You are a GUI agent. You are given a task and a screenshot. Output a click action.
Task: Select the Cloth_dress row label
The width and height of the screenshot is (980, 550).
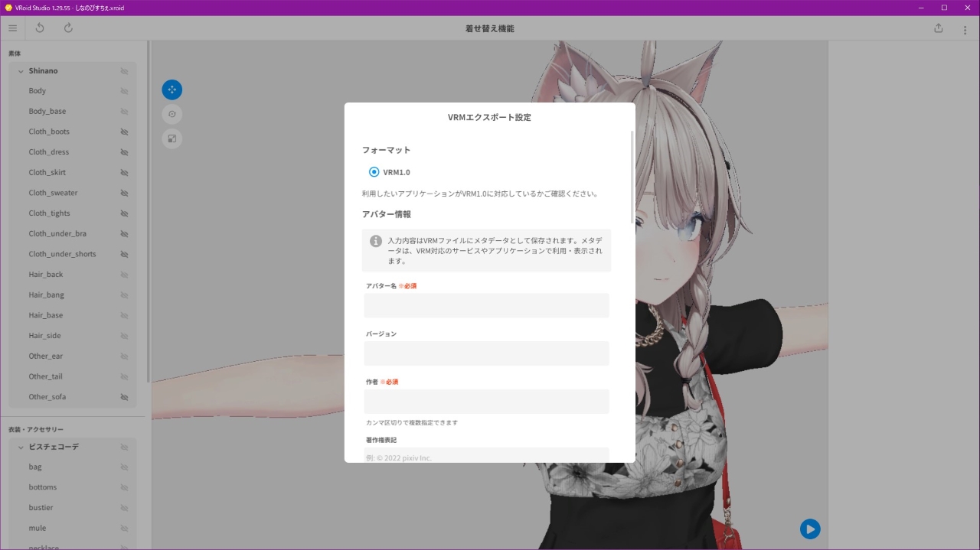tap(49, 152)
